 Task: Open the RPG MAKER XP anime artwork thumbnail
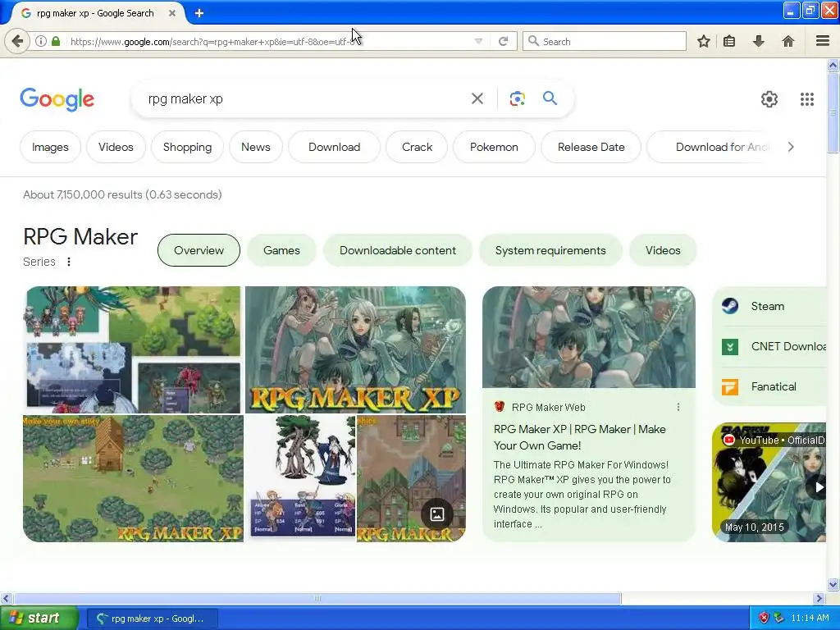click(x=355, y=349)
